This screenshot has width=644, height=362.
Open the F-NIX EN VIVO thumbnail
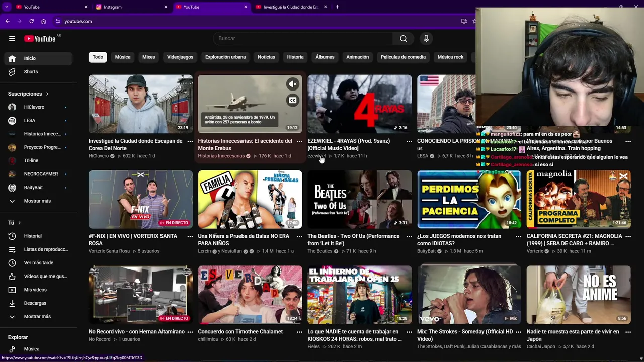140,199
